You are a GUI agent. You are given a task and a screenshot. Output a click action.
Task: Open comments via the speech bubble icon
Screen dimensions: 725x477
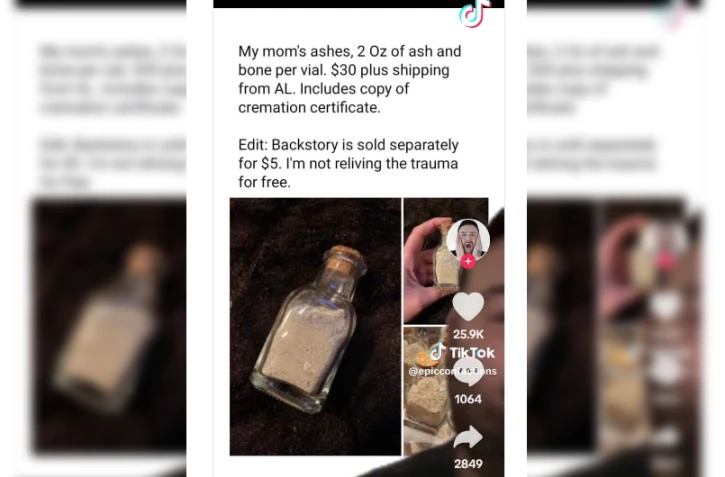pos(468,373)
